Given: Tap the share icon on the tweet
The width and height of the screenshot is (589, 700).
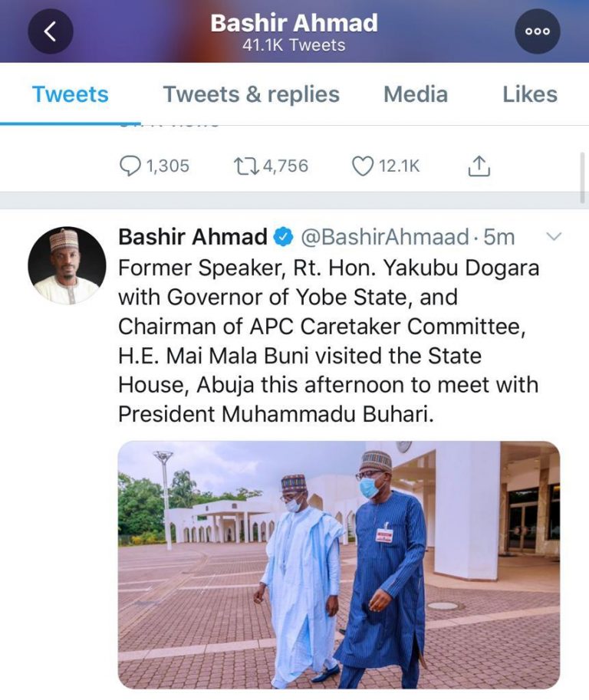Looking at the screenshot, I should click(479, 166).
